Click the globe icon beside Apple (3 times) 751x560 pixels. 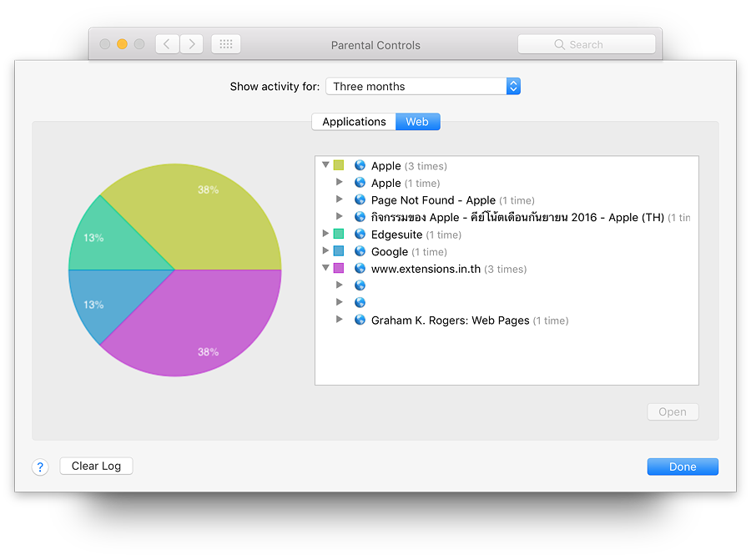click(360, 166)
